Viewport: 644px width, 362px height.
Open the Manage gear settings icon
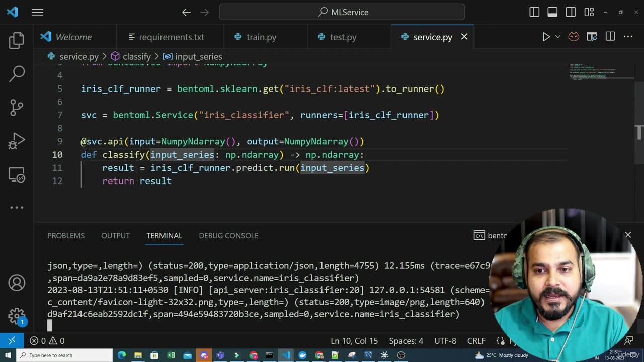click(x=17, y=316)
